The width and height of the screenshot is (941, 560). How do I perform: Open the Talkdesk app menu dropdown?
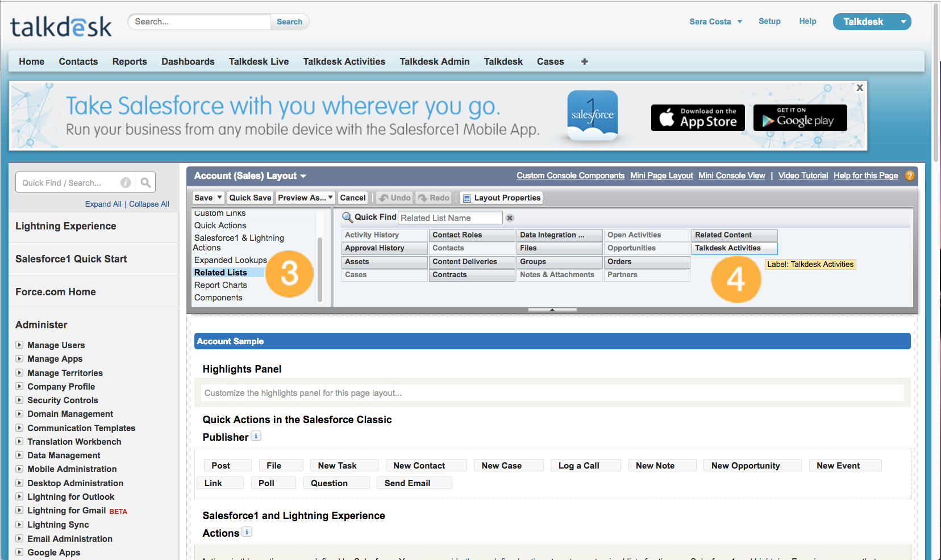pyautogui.click(x=903, y=22)
